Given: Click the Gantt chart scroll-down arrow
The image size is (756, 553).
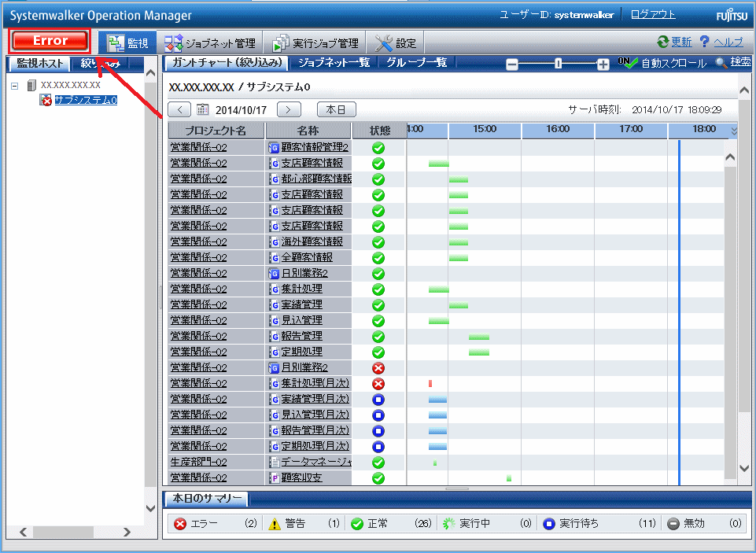Looking at the screenshot, I should tap(744, 468).
